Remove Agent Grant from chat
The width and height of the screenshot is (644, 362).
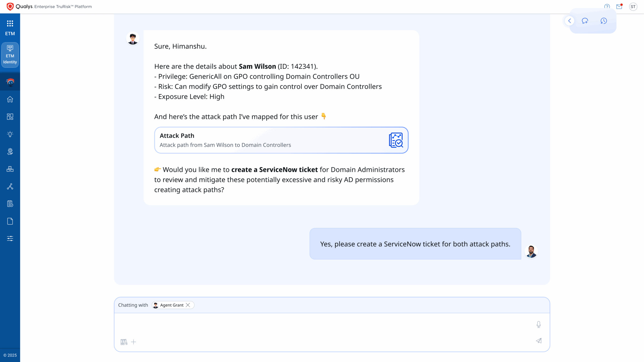pyautogui.click(x=188, y=305)
